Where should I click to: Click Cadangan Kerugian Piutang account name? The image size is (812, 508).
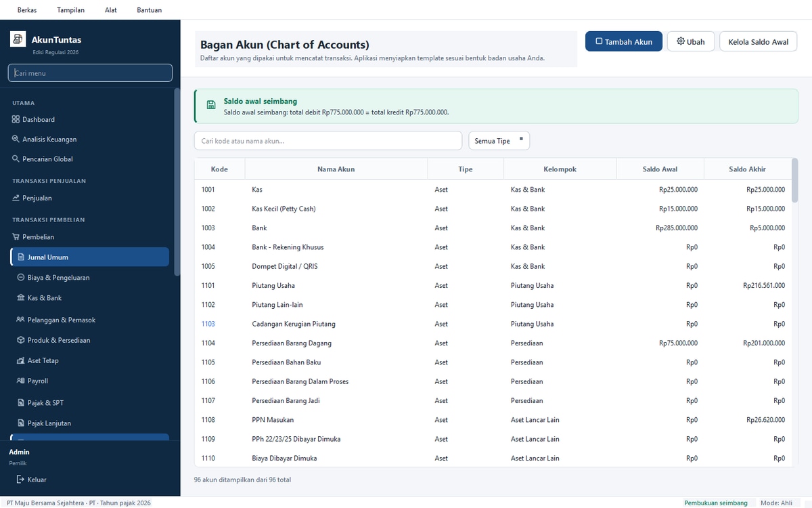294,324
